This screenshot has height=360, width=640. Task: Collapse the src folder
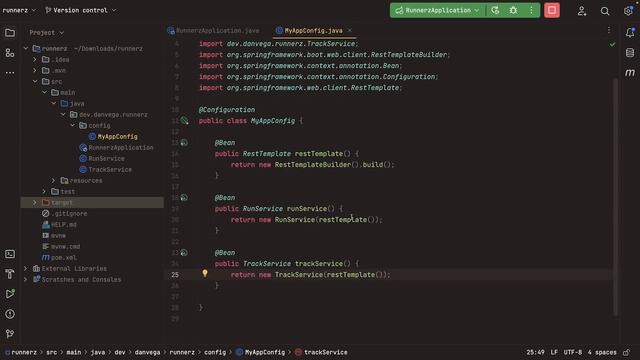35,81
